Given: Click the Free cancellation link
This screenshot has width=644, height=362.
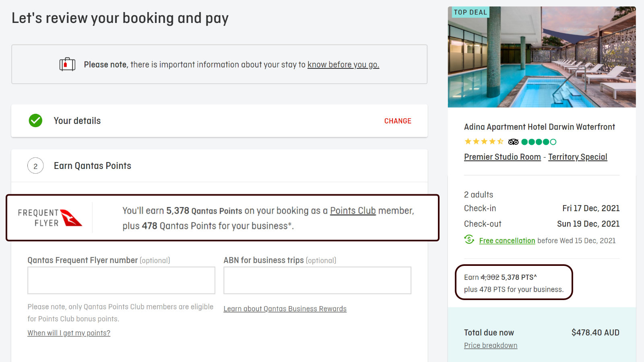Looking at the screenshot, I should [507, 241].
